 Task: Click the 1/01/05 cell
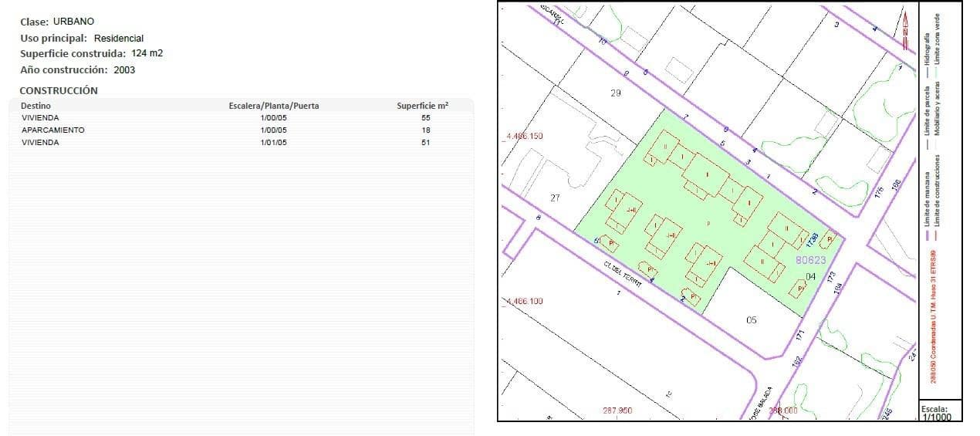(274, 143)
